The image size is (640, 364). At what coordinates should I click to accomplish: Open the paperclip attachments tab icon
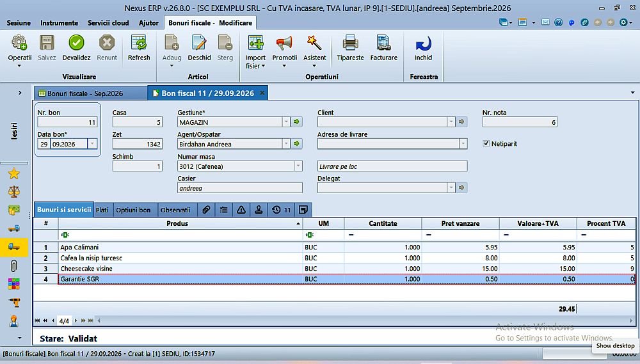tap(206, 210)
